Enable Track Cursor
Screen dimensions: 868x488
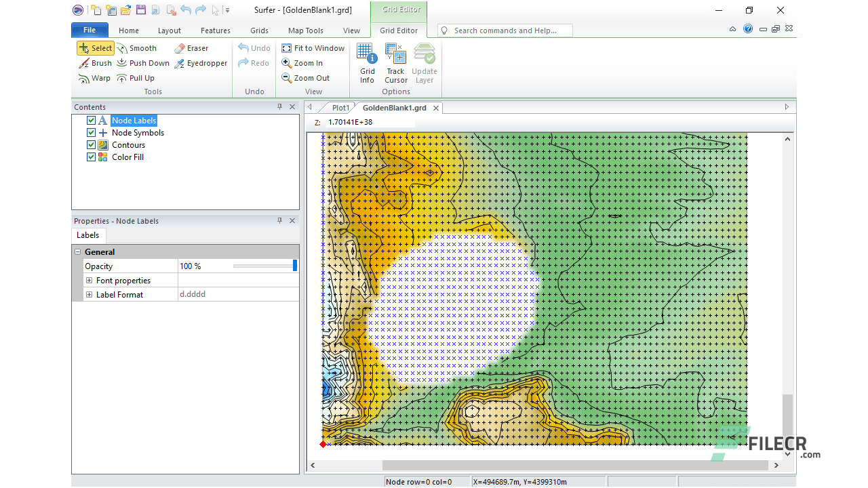click(x=395, y=62)
